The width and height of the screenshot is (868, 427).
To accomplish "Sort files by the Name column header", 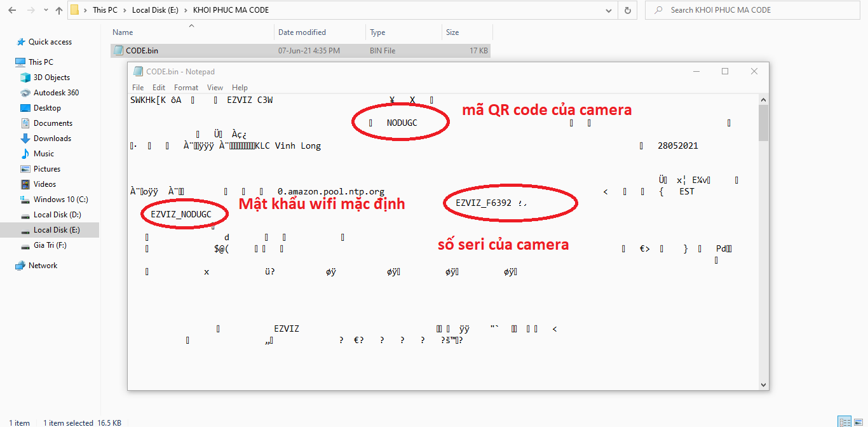I will point(193,32).
